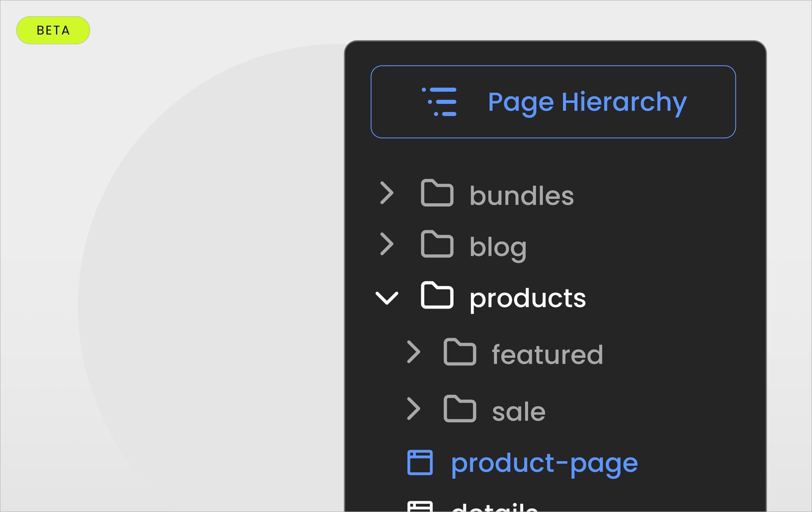Expand the sale subfolder chevron
The image size is (812, 512).
pos(414,409)
